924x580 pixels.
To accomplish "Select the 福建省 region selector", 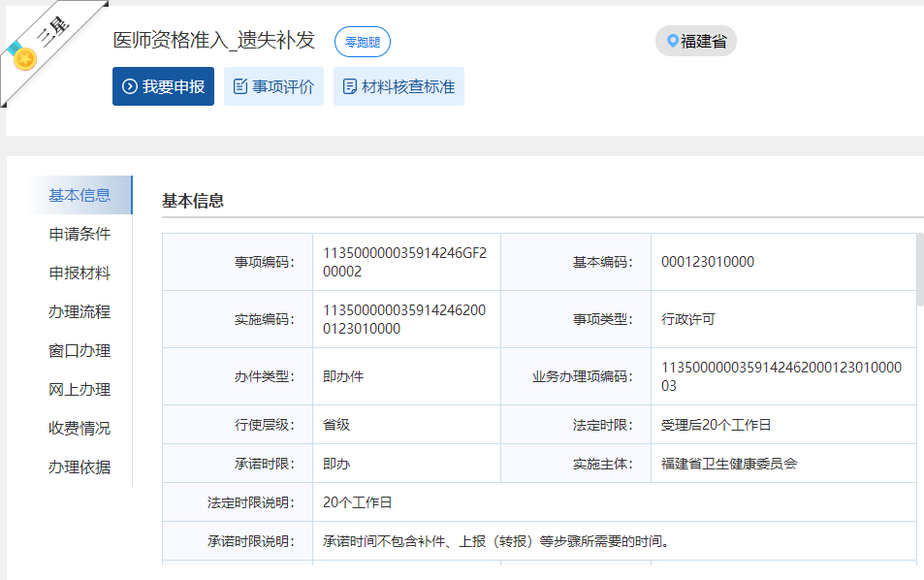I will [x=696, y=42].
